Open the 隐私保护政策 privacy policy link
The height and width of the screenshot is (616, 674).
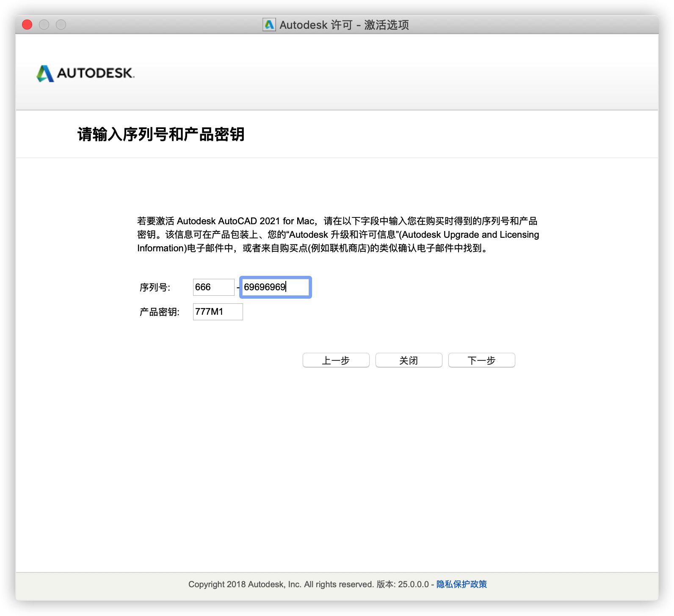461,584
